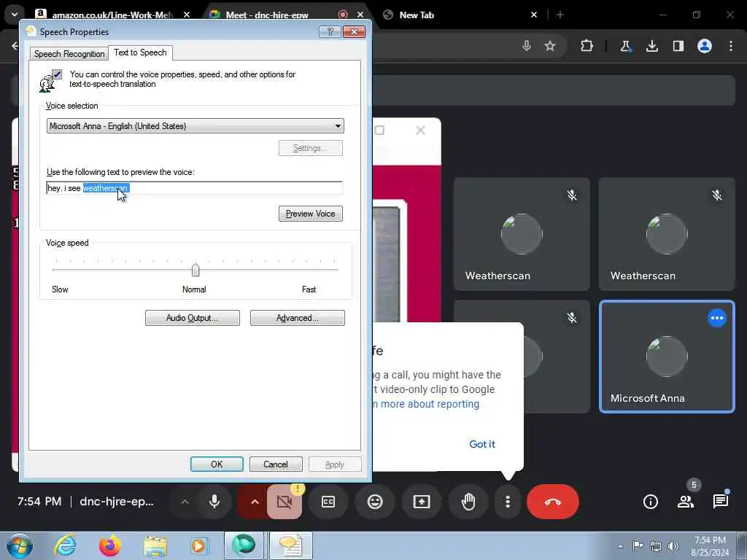Click microphone permission icon in address bar

click(527, 46)
